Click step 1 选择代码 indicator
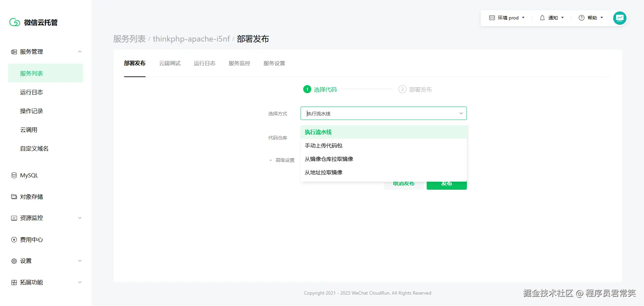644x306 pixels. click(320, 89)
